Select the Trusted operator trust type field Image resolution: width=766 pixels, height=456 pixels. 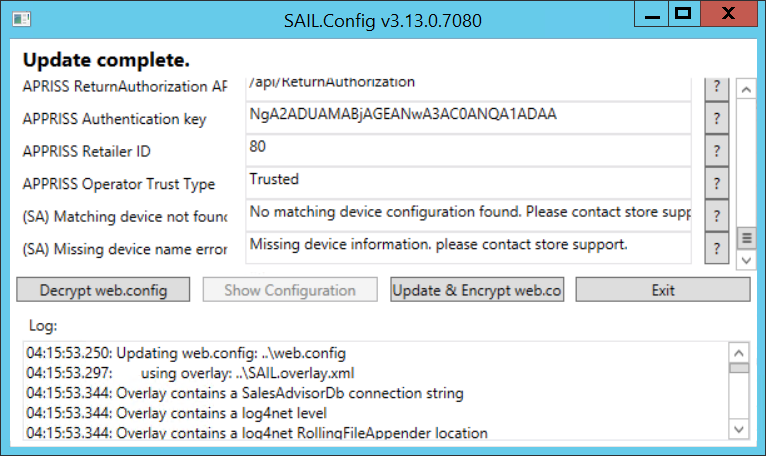pos(468,182)
